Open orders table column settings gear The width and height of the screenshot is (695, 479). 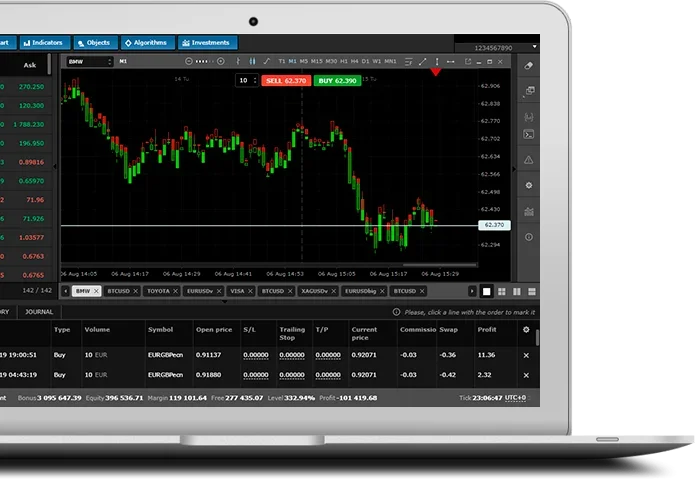tap(526, 330)
